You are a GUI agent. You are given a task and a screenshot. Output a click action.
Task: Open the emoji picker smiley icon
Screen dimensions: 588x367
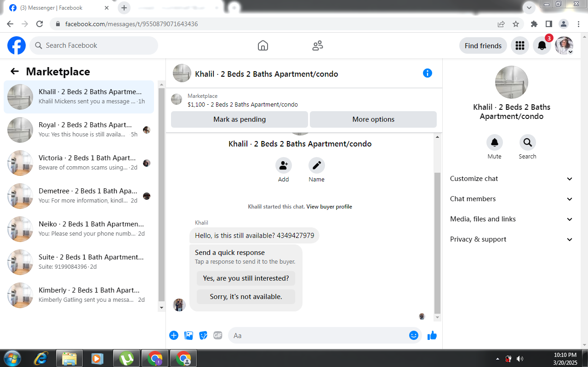[x=414, y=335]
